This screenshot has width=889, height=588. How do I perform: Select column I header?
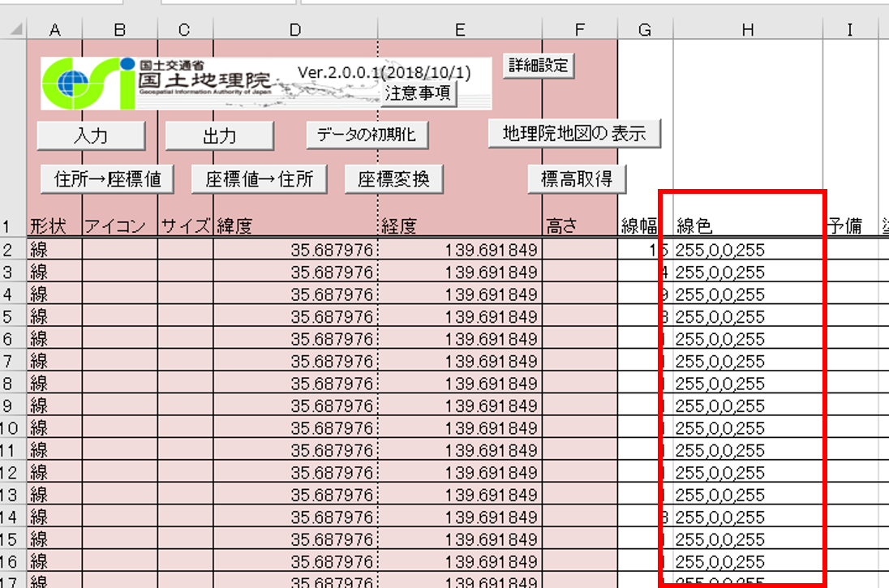click(850, 29)
